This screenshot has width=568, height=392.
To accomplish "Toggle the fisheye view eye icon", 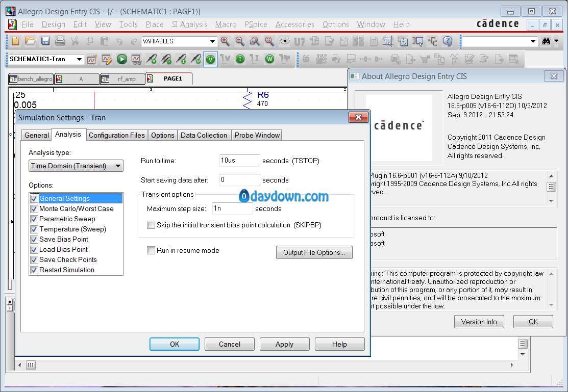I will point(285,41).
